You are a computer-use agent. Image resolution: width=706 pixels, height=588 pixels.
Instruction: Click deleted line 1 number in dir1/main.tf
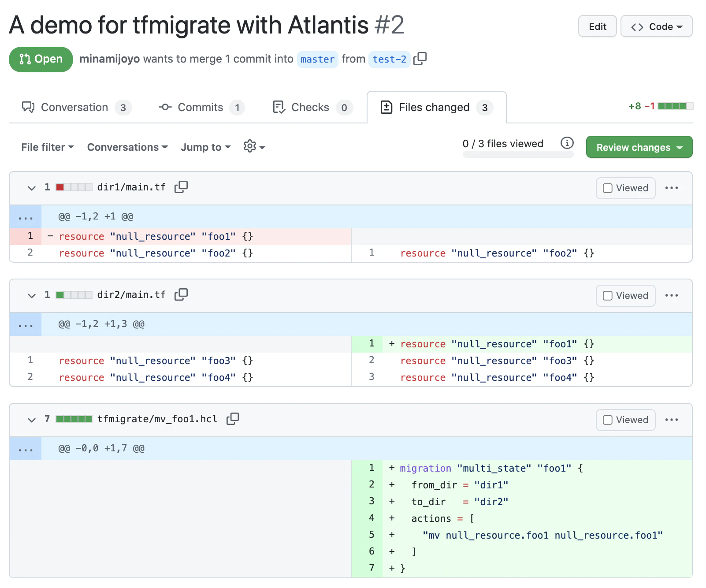point(26,236)
